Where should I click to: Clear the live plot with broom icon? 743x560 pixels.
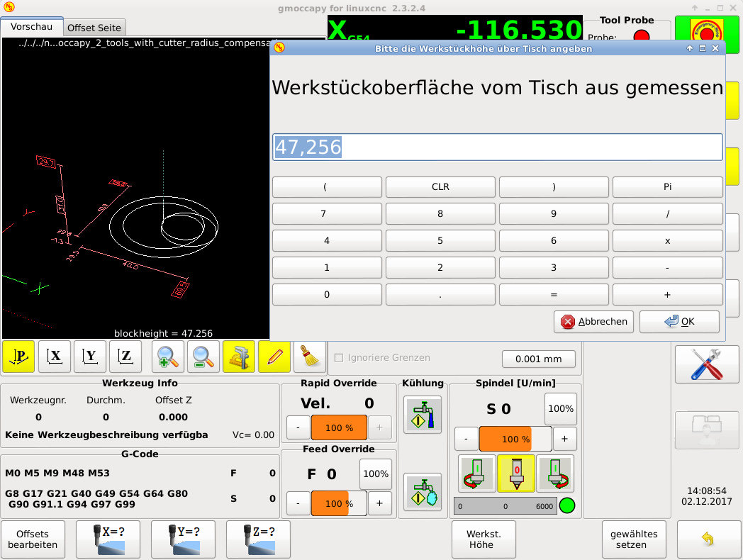[x=310, y=357]
